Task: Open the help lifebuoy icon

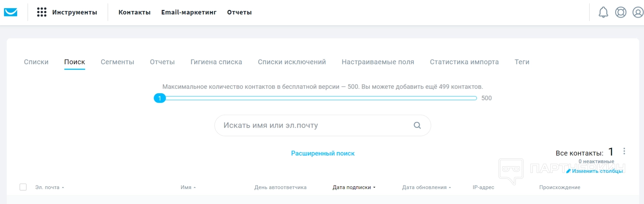Action: (x=621, y=12)
